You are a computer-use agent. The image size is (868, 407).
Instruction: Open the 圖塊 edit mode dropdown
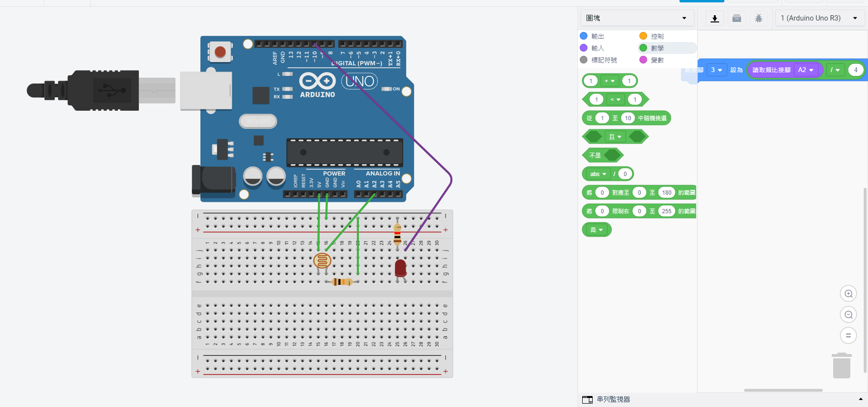[x=636, y=18]
